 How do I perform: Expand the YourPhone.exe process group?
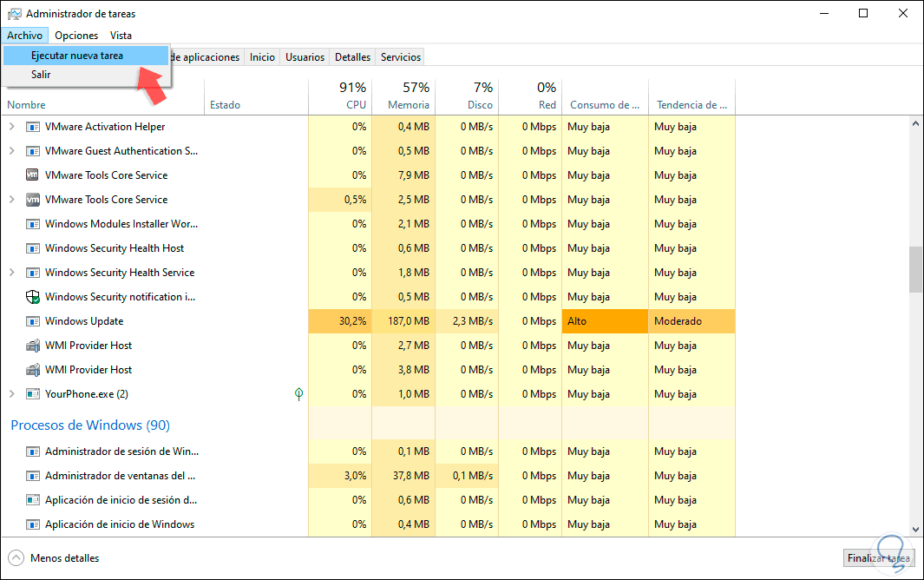(x=11, y=394)
